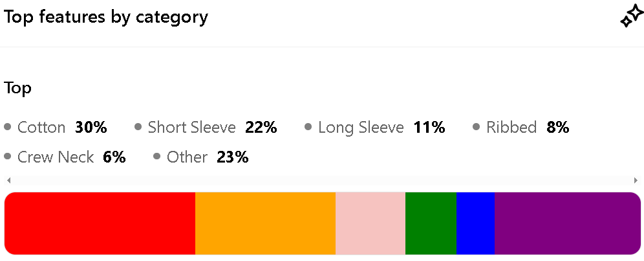This screenshot has height=261, width=644.
Task: Choose the Ribbed legend label
Action: pos(511,128)
